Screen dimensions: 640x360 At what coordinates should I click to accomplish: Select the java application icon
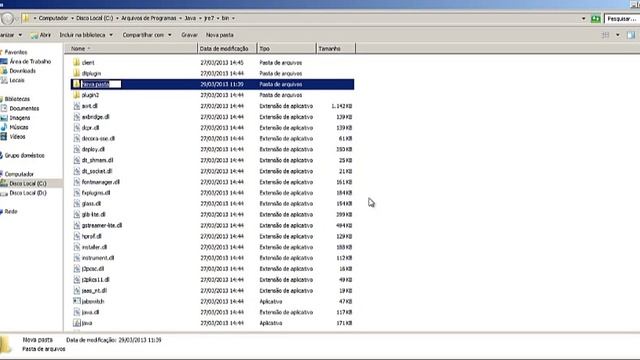tap(76, 323)
